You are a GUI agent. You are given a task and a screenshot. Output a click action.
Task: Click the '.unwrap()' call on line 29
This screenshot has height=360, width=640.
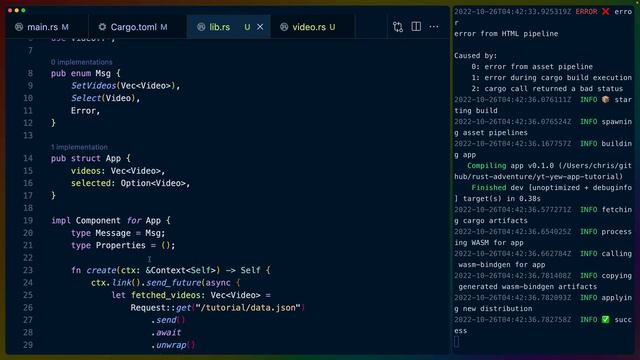173,345
